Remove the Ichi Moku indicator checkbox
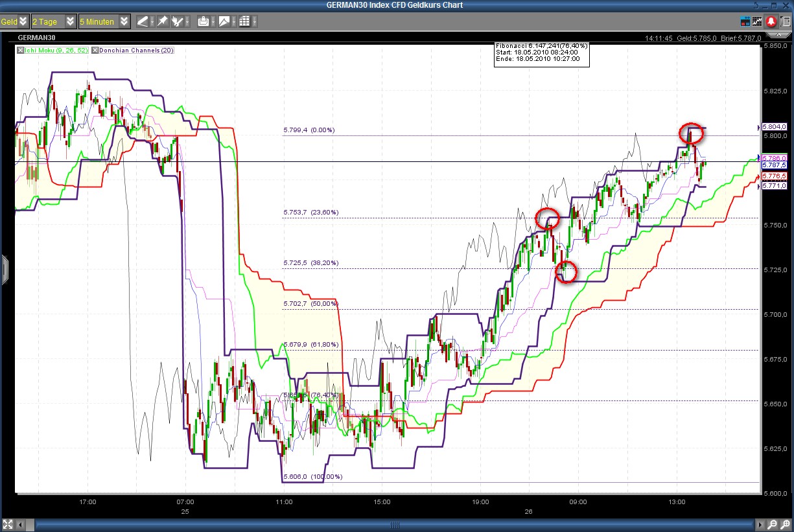This screenshot has width=794, height=532. pos(21,50)
